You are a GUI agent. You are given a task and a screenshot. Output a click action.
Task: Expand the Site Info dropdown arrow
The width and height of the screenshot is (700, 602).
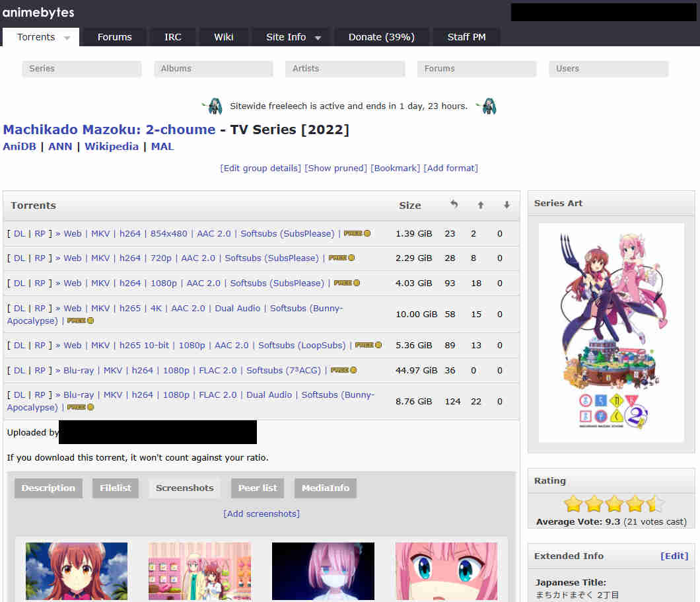318,38
